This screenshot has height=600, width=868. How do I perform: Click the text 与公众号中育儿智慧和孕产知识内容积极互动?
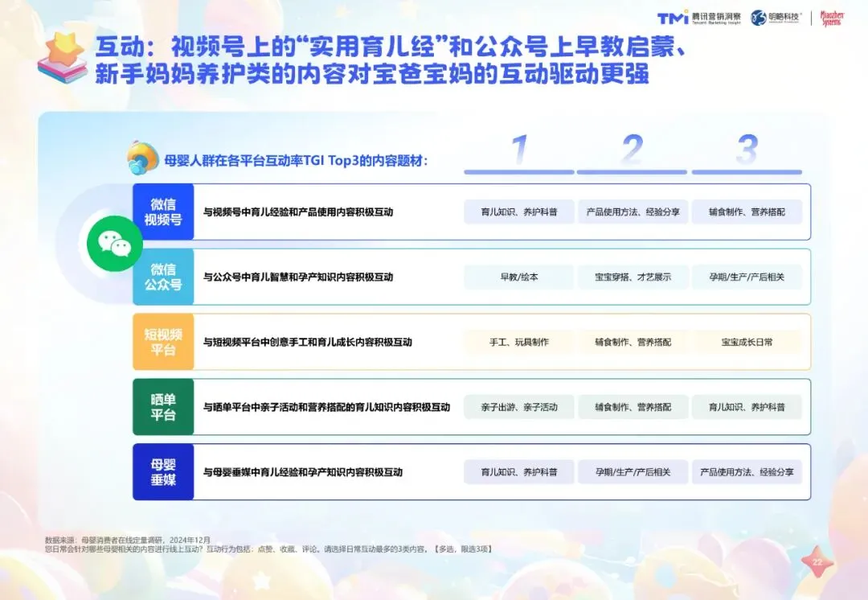click(298, 277)
